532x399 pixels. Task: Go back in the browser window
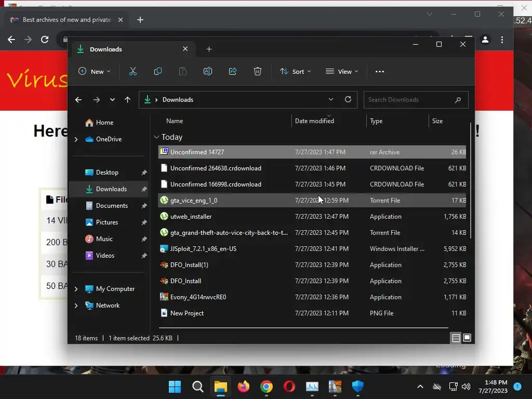(11, 39)
